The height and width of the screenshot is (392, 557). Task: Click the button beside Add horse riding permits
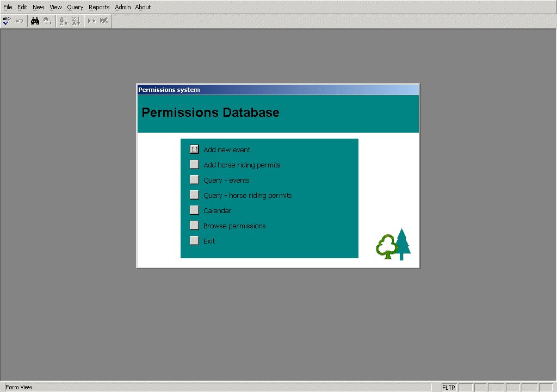[194, 164]
